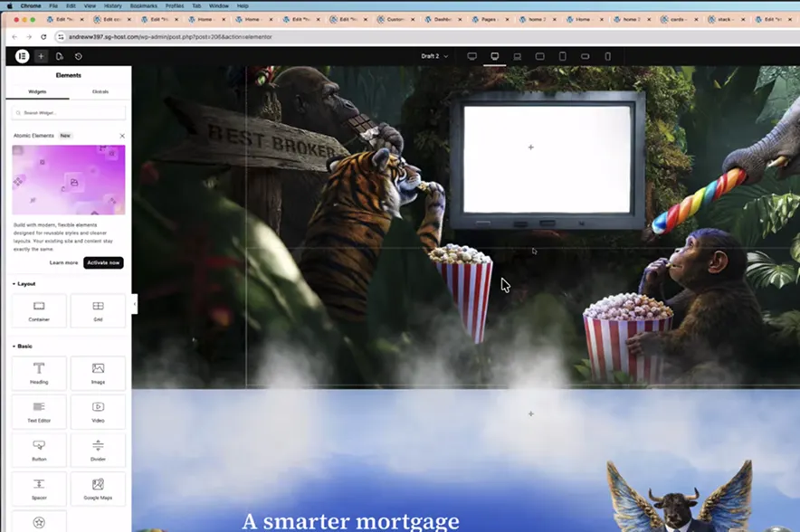Focus the Search Widget field
The height and width of the screenshot is (532, 800).
69,113
